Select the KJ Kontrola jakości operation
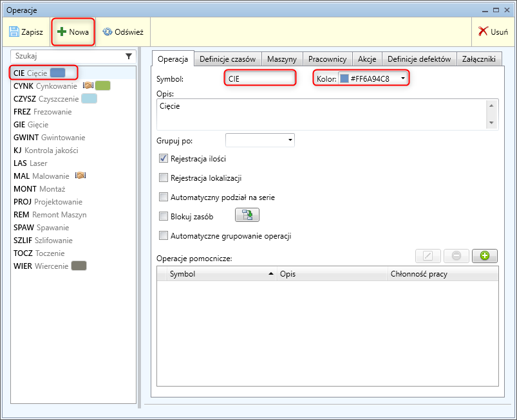Image resolution: width=517 pixels, height=420 pixels. (46, 150)
